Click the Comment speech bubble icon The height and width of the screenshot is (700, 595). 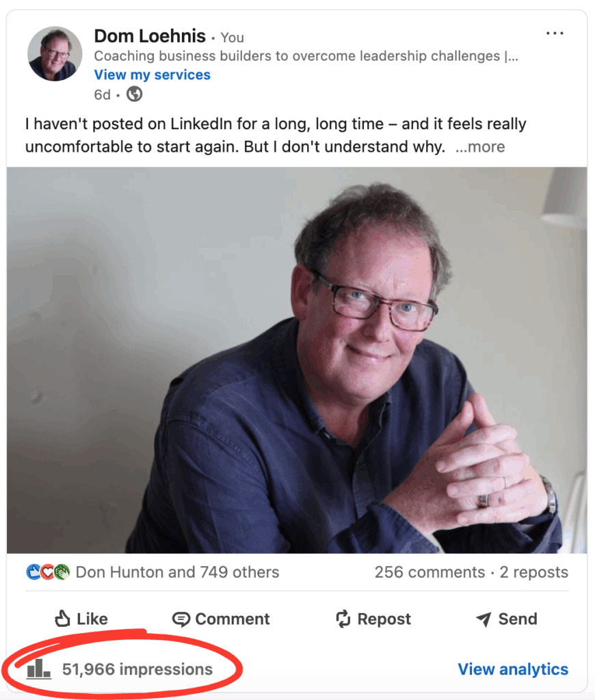click(x=181, y=619)
